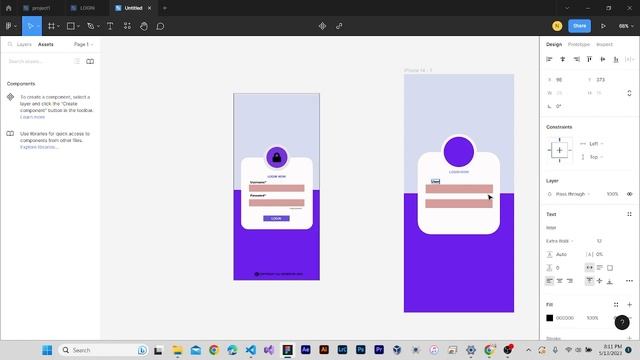640x360 pixels.
Task: Present the prototype with play button
Action: (603, 26)
